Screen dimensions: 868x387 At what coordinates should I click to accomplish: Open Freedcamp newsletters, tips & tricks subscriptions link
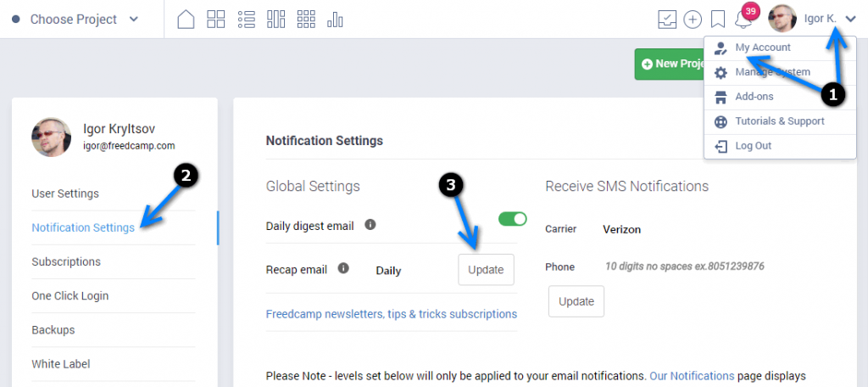[392, 314]
